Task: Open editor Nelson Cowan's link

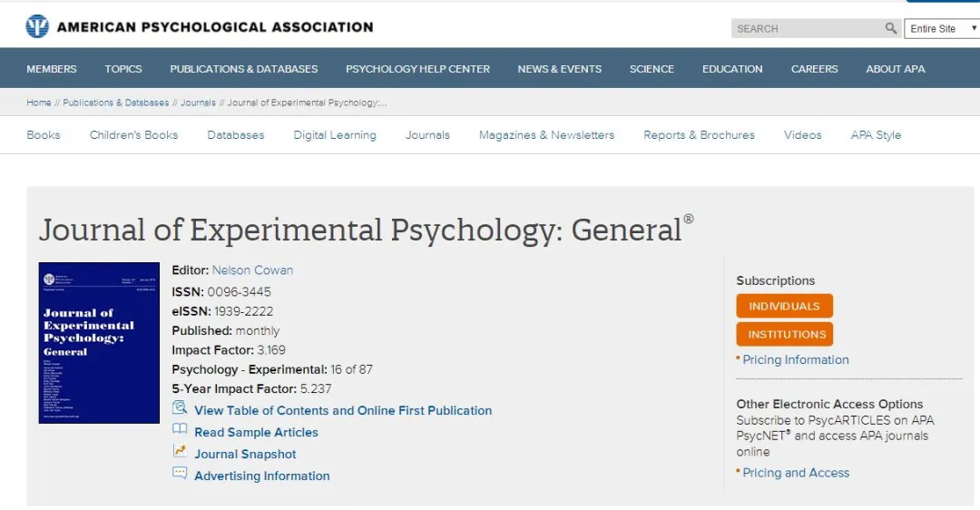Action: point(252,270)
